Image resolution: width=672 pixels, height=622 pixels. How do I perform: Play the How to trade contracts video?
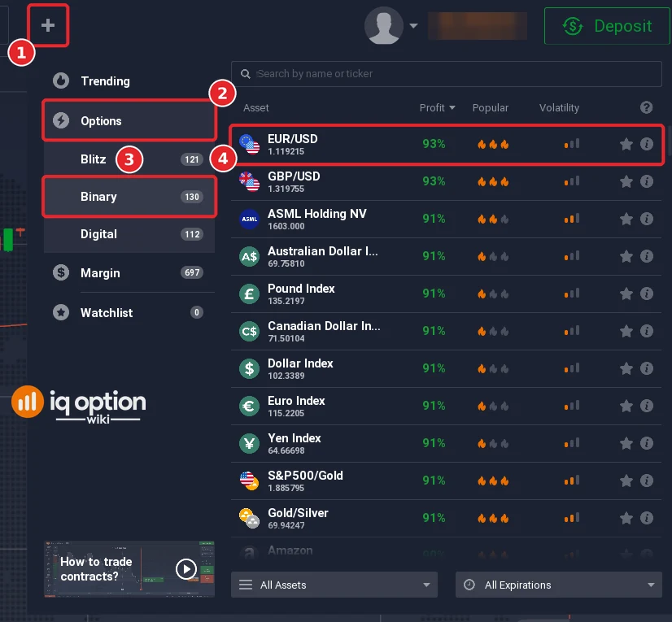pos(186,569)
